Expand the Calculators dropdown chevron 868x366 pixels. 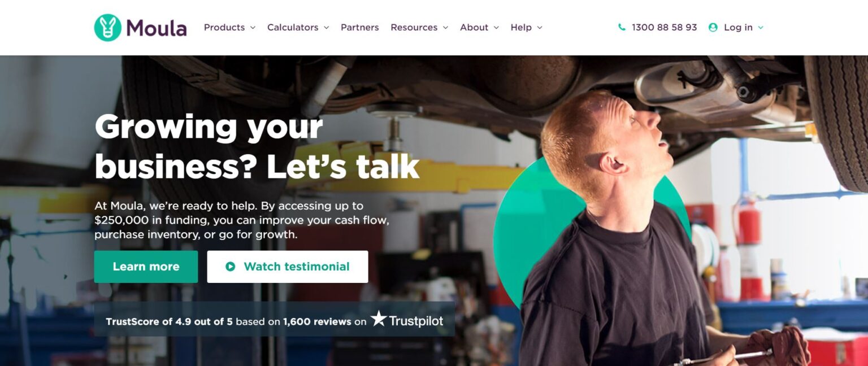click(326, 28)
